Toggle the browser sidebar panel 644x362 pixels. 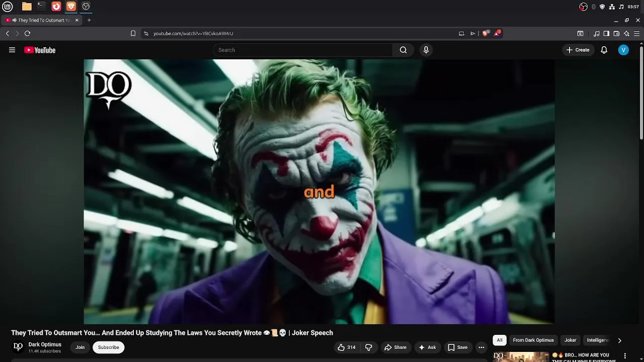pos(606,34)
